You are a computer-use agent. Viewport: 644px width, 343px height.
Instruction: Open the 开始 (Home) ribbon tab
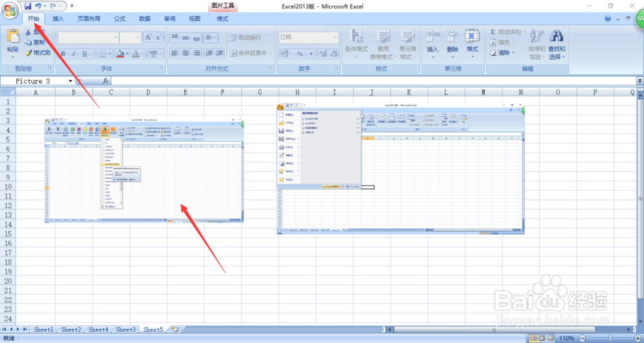(x=33, y=19)
